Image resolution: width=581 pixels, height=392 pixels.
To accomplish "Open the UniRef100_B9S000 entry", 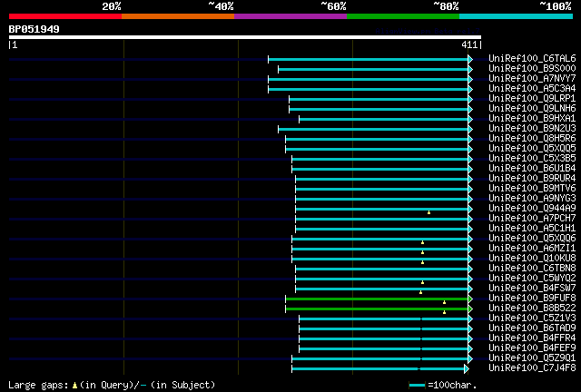I will (x=532, y=68).
